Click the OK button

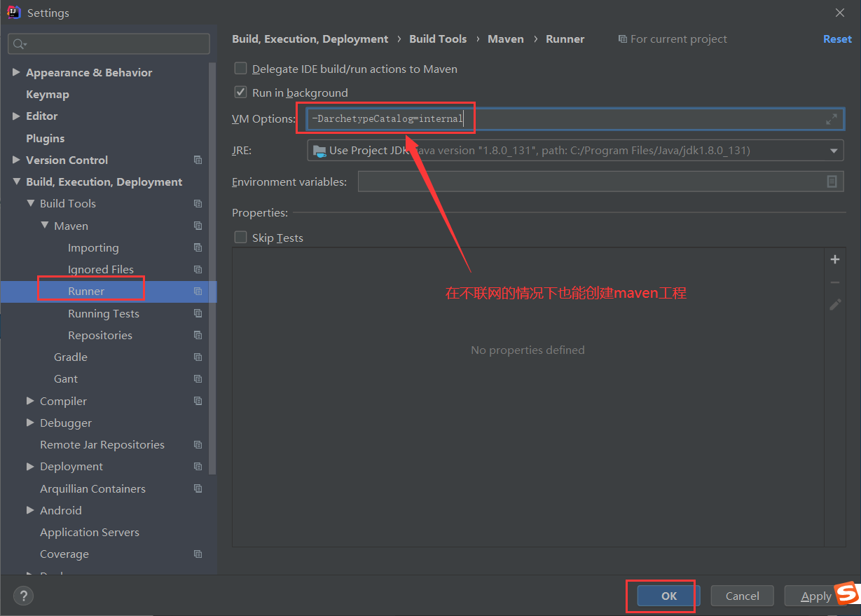click(669, 596)
